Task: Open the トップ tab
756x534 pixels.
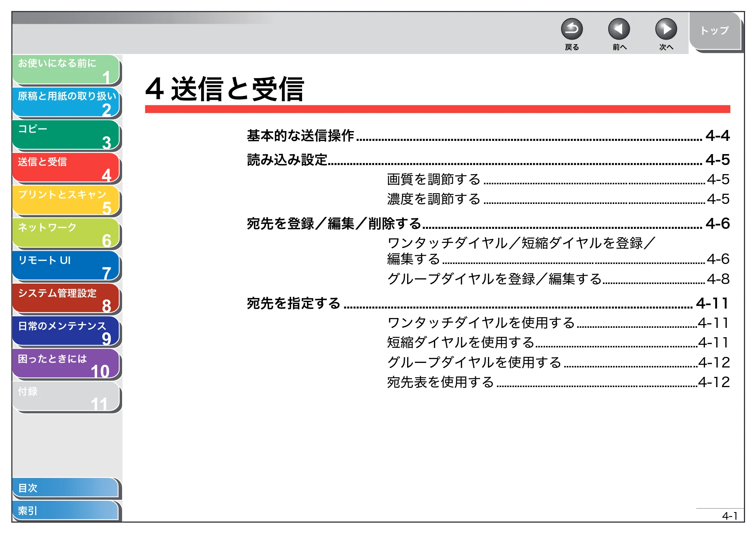Action: 715,31
